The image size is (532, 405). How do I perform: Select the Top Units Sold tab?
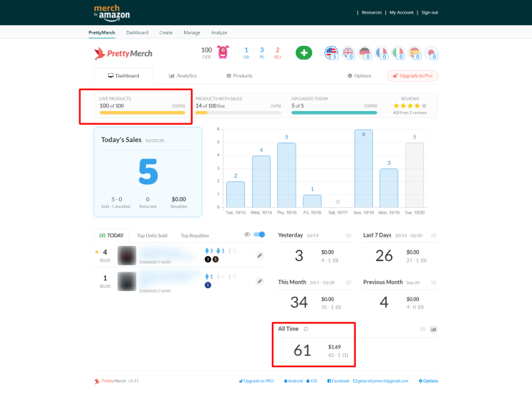[152, 235]
